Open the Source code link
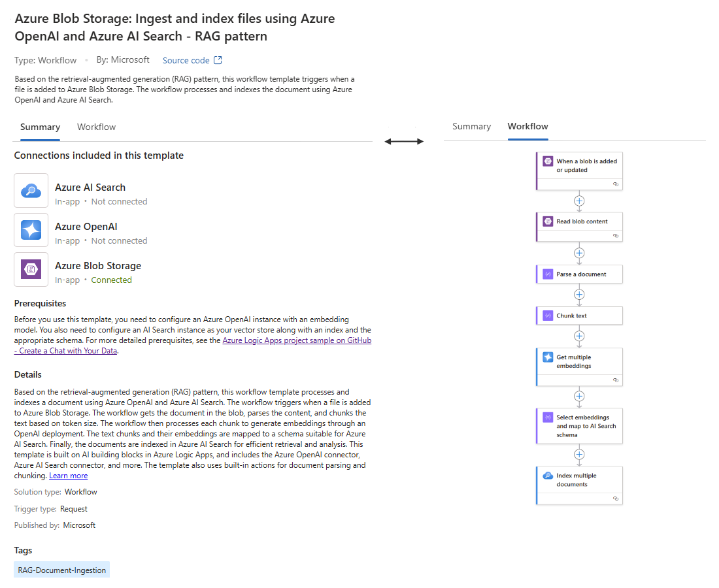Image resolution: width=719 pixels, height=588 pixels. (186, 61)
